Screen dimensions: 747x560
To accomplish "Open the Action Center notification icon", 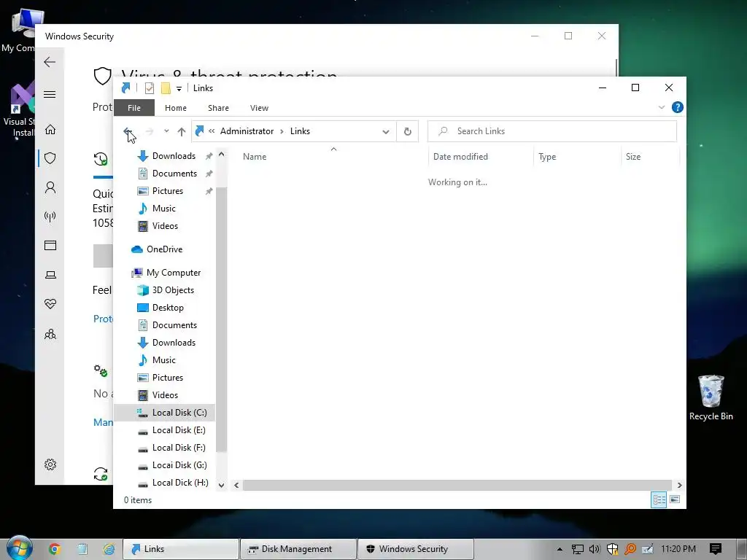I will click(715, 549).
